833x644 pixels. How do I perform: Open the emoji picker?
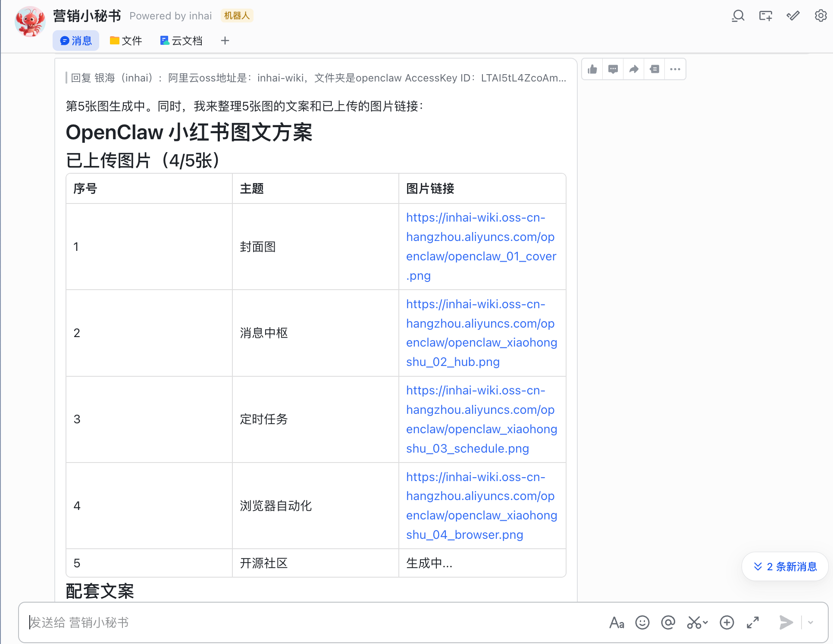tap(642, 622)
